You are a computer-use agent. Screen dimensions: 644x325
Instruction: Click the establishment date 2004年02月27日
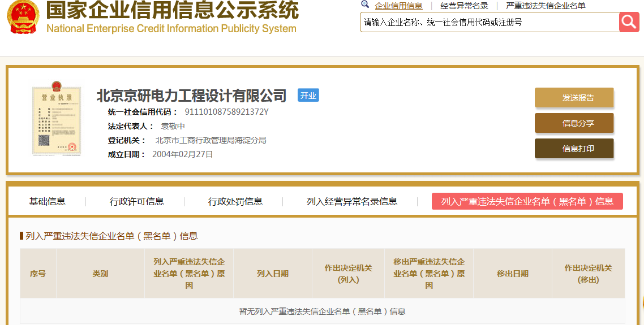point(182,154)
